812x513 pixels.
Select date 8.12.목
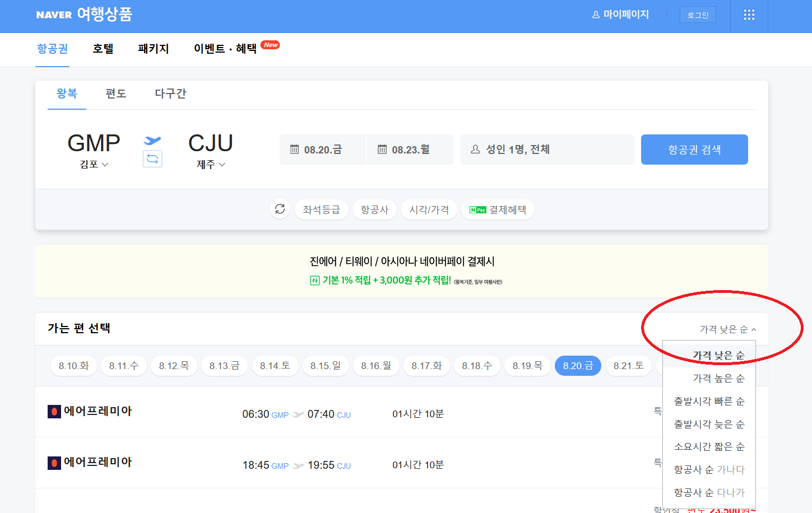174,366
